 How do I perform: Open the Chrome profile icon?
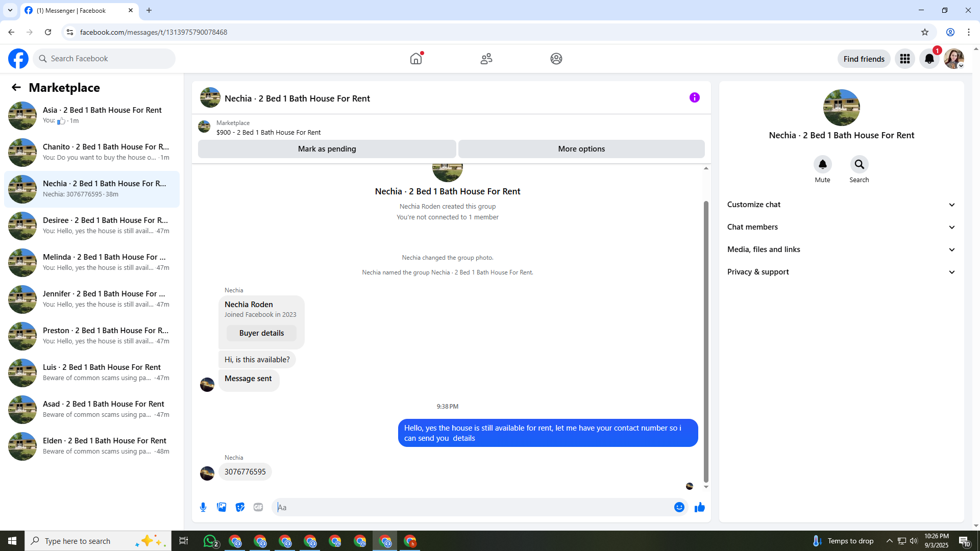(x=950, y=32)
